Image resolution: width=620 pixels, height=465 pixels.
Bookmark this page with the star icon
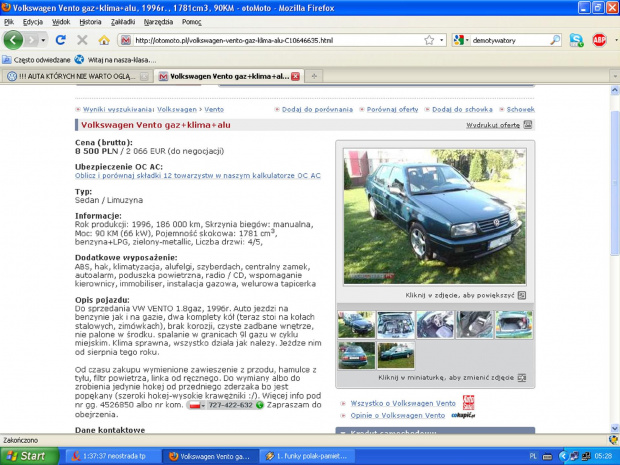pos(429,40)
